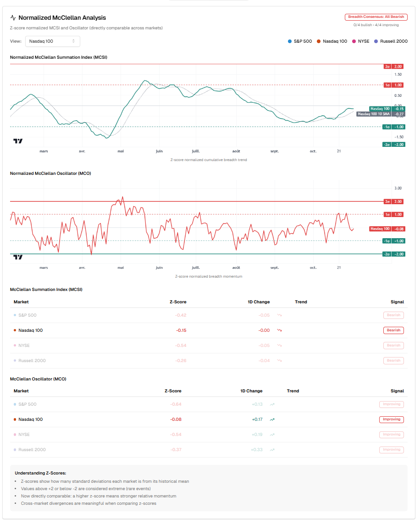Toggle the Russell 2000 legend item
Screen dimensions: 420x525
click(391, 41)
